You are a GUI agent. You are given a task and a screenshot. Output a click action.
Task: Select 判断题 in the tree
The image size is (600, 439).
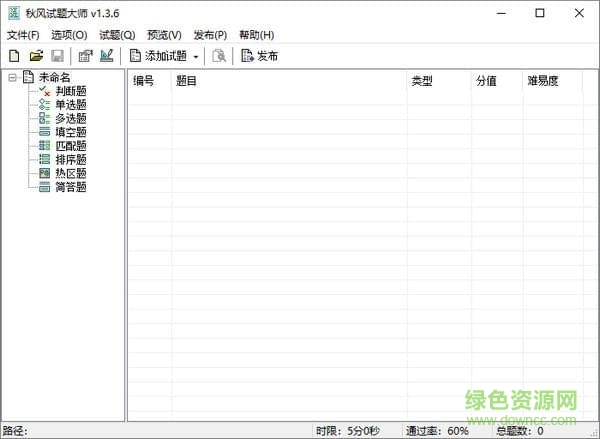pyautogui.click(x=71, y=91)
